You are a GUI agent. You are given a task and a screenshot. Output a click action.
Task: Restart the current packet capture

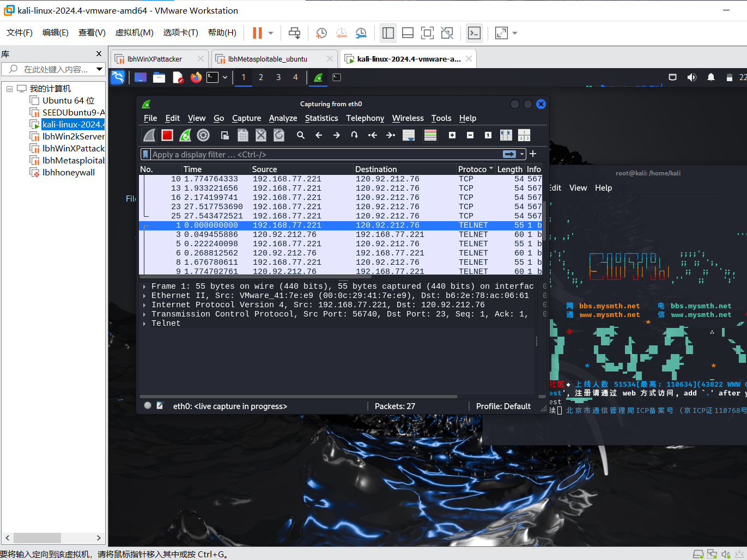tap(185, 135)
